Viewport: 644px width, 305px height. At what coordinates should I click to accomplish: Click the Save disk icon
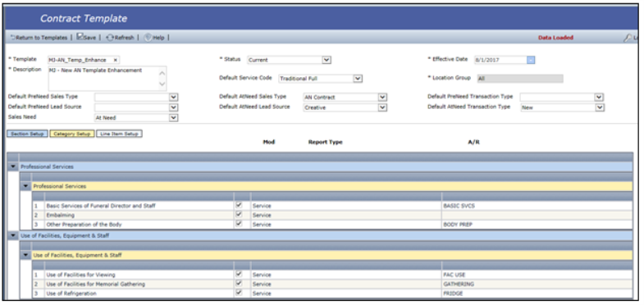tap(80, 37)
